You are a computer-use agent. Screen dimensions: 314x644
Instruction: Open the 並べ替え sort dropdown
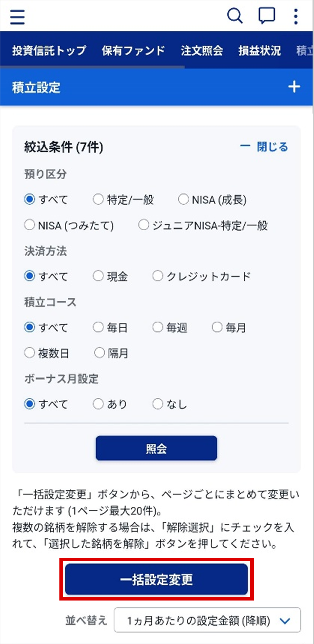tap(207, 621)
